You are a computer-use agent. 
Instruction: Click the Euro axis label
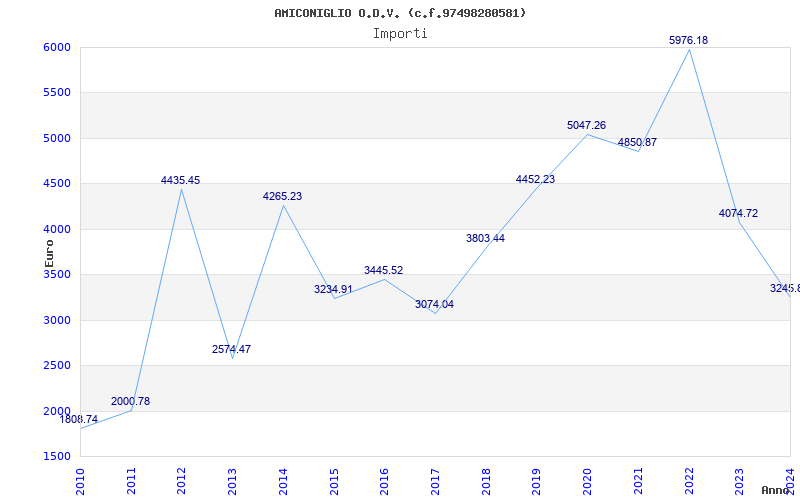pyautogui.click(x=49, y=253)
